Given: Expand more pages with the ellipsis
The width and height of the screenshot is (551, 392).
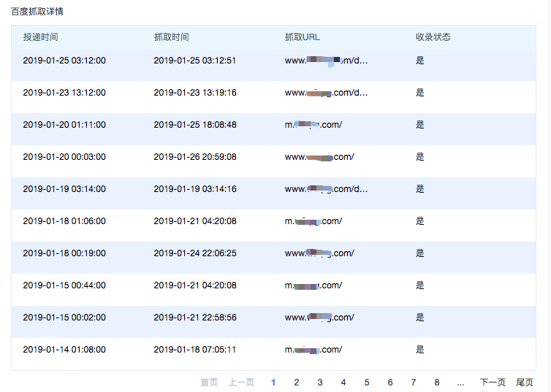Looking at the screenshot, I should click(460, 382).
